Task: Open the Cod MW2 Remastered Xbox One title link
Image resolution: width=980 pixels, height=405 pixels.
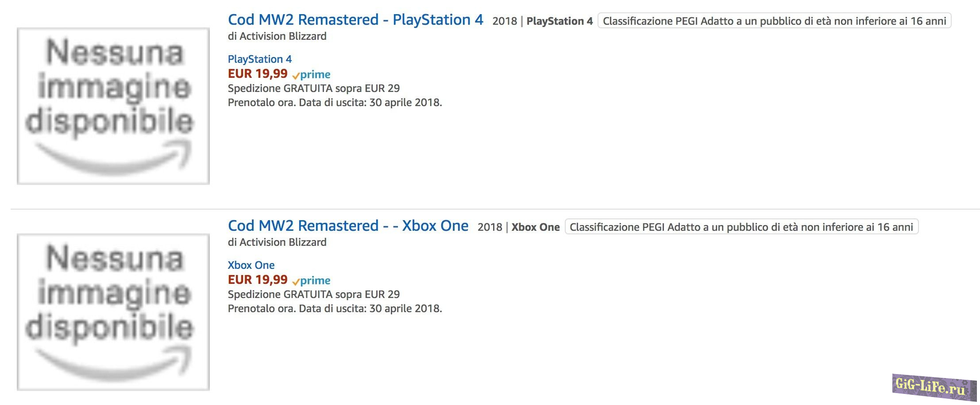Action: coord(348,226)
